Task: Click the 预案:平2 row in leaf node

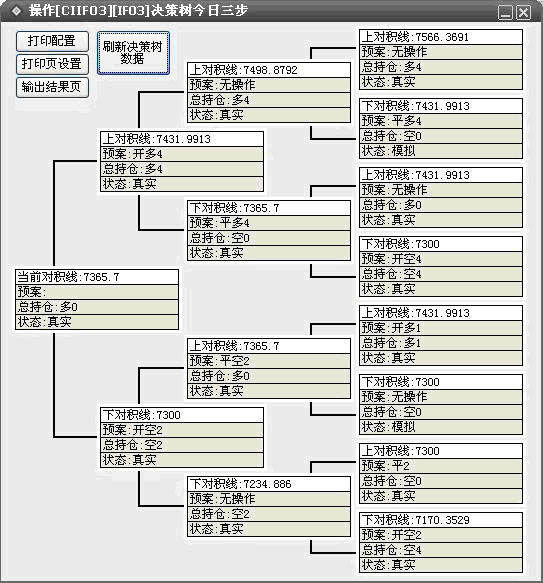Action: coord(441,466)
